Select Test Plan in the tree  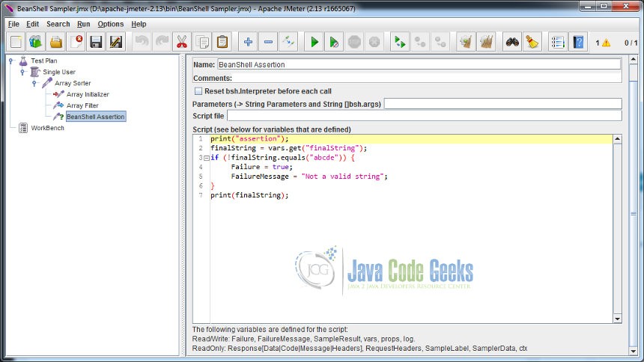click(44, 61)
